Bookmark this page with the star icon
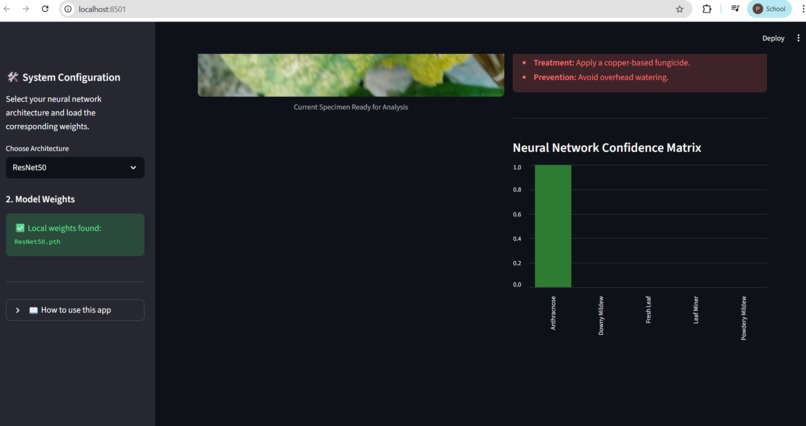Screen dimensions: 806x426 680,9
